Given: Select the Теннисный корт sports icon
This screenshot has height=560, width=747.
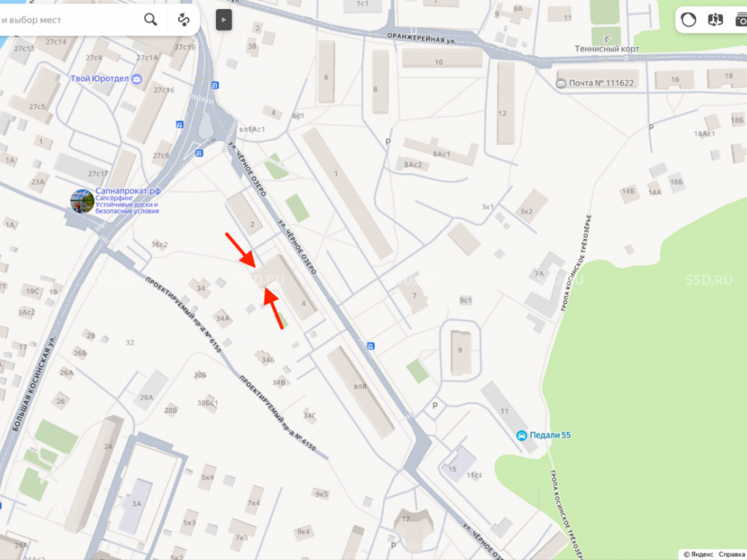Looking at the screenshot, I should pyautogui.click(x=607, y=39).
